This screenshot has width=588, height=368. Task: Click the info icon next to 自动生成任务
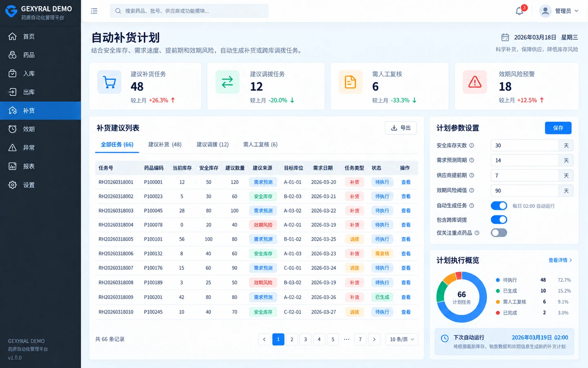[x=472, y=206]
